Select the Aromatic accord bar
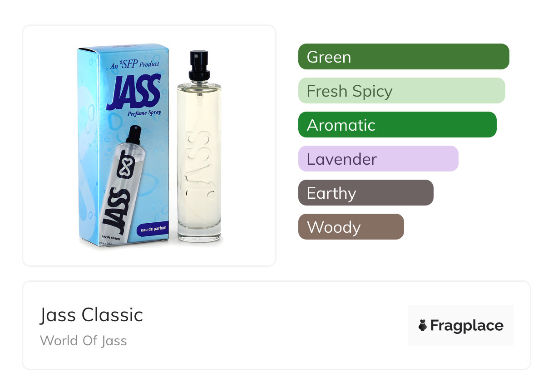This screenshot has width=553, height=392. click(x=397, y=125)
